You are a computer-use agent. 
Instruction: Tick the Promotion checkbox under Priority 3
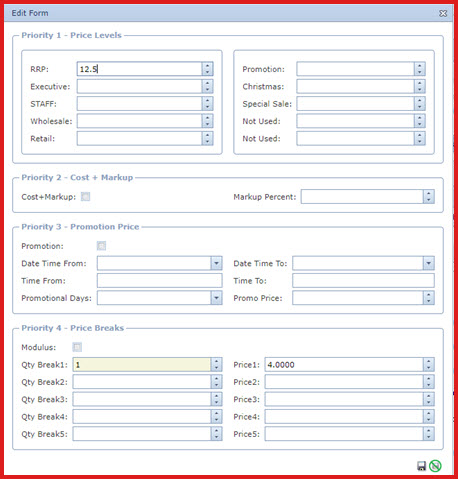pyautogui.click(x=101, y=246)
